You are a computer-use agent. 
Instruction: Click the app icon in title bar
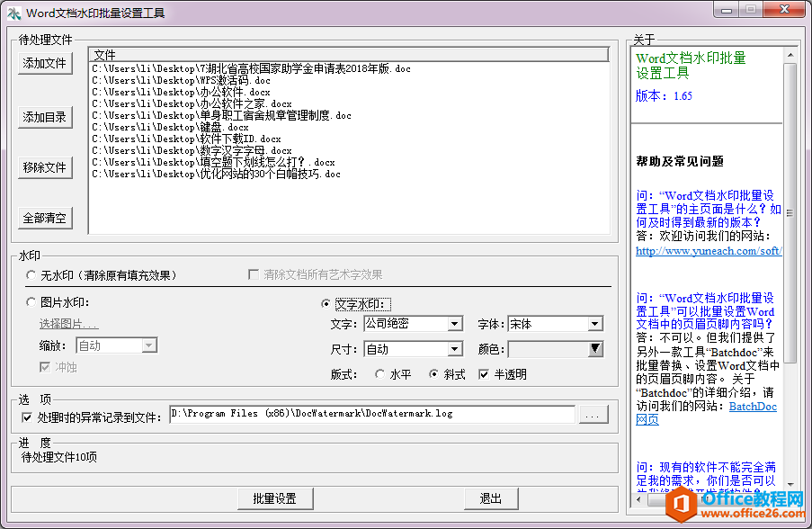pyautogui.click(x=14, y=13)
